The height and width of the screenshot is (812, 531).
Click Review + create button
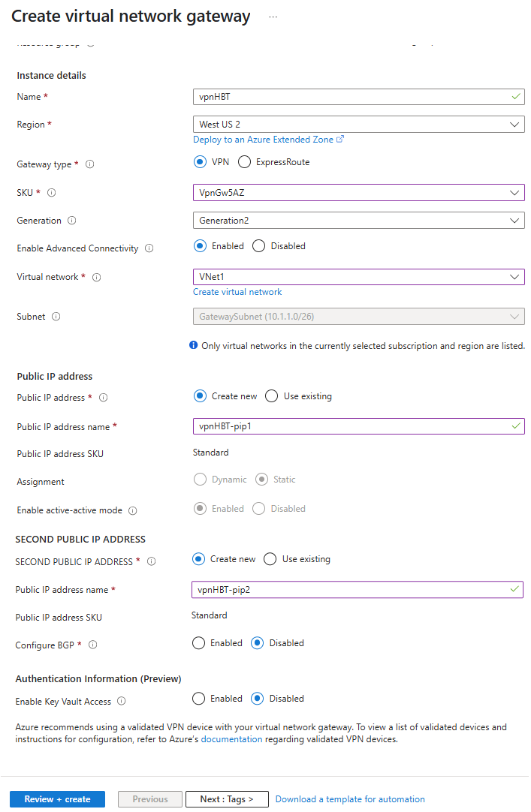point(57,799)
